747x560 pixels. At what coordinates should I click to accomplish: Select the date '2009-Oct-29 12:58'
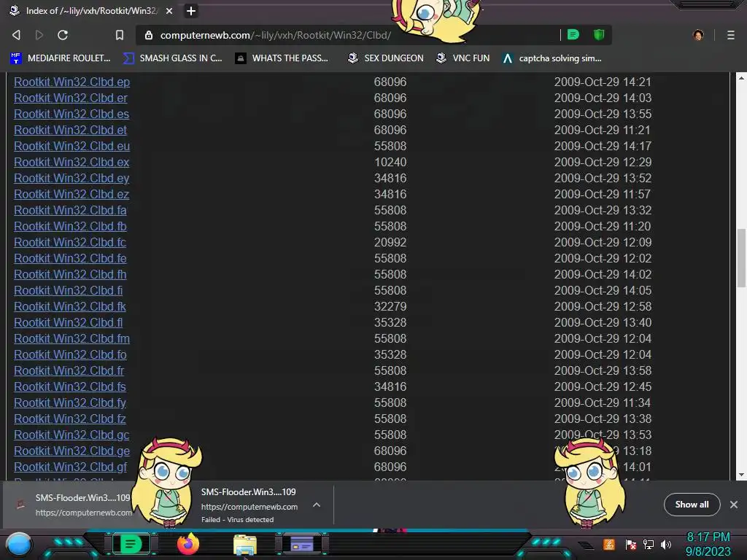(x=603, y=307)
